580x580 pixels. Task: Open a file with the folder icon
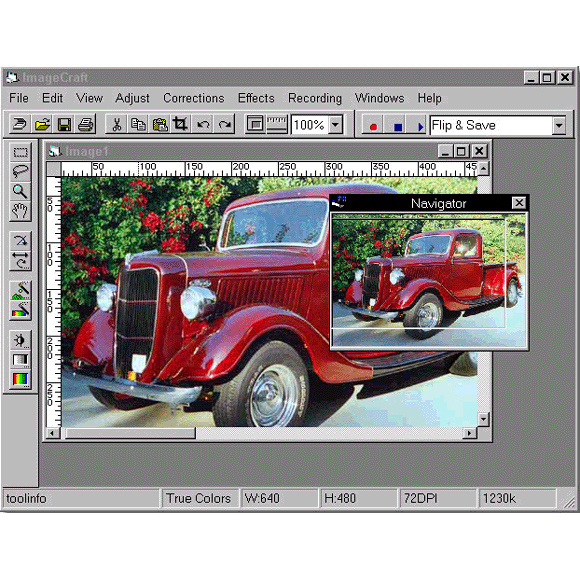point(42,124)
